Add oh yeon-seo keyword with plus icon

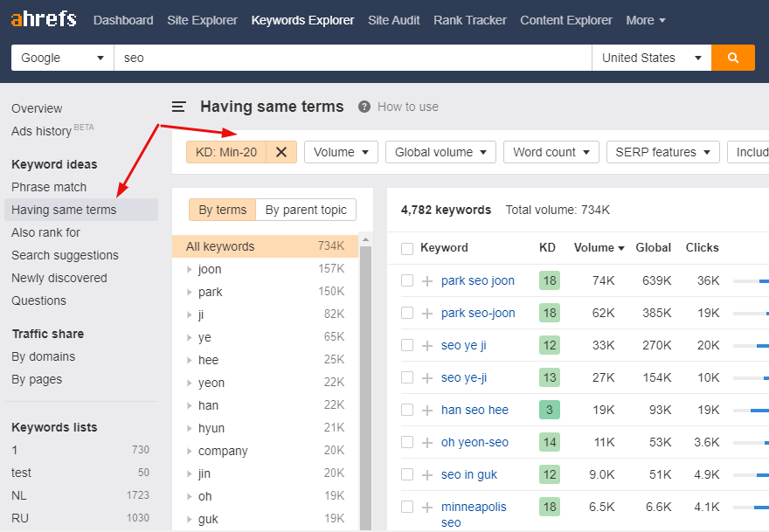(x=427, y=443)
